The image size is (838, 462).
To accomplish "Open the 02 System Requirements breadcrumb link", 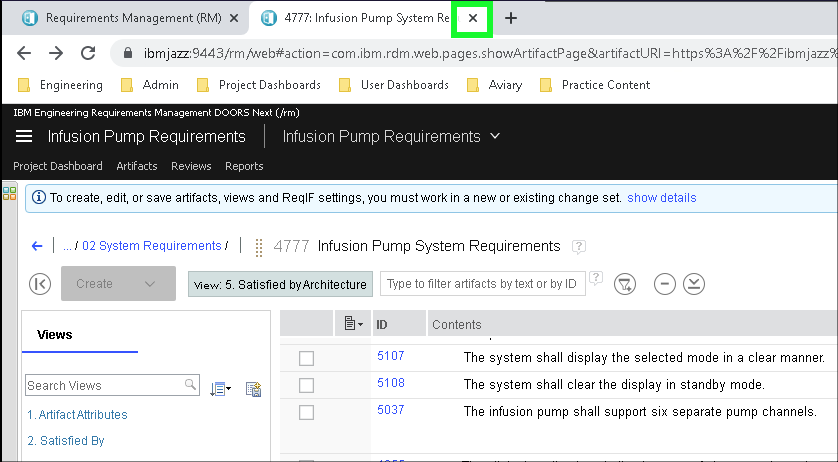I will point(151,246).
